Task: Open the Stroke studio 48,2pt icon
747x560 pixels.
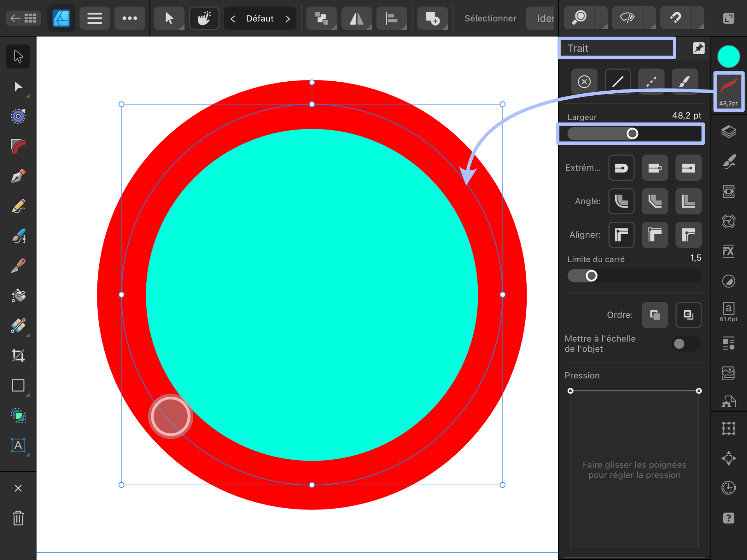Action: click(x=728, y=92)
